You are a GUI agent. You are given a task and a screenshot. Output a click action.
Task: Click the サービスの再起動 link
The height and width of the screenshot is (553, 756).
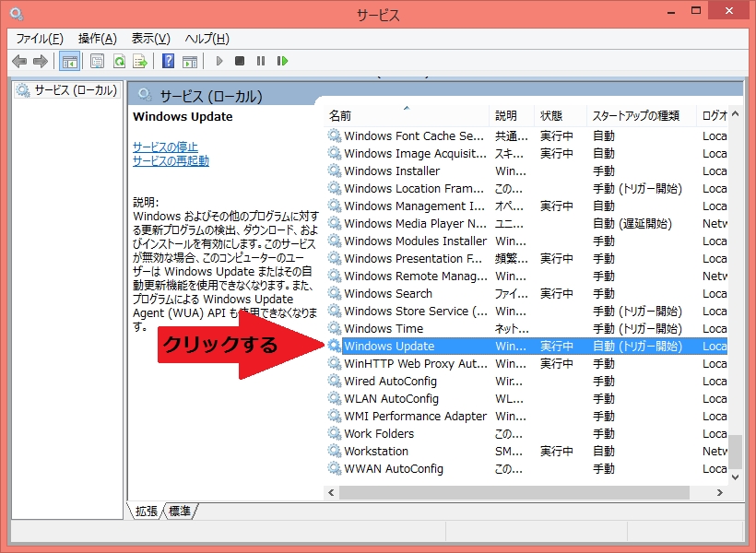click(171, 160)
